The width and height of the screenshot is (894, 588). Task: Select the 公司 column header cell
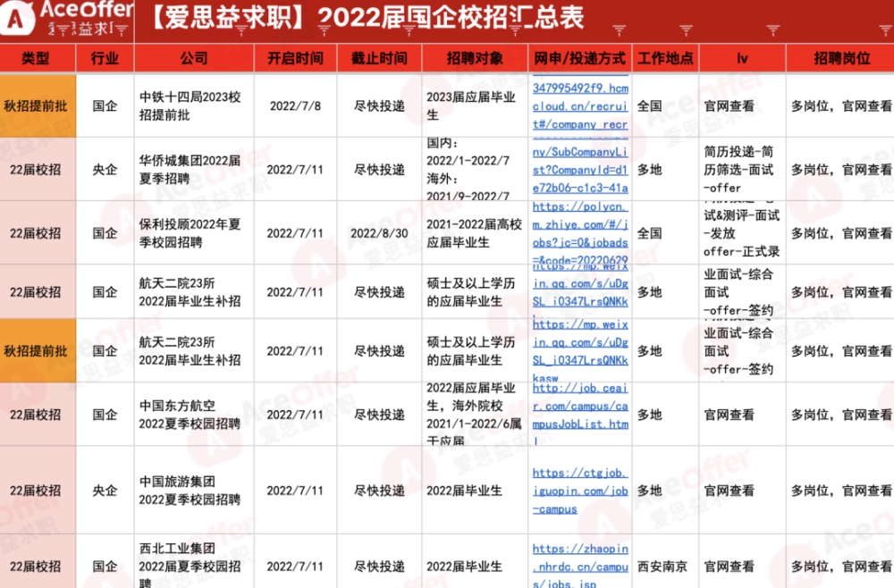tap(194, 58)
